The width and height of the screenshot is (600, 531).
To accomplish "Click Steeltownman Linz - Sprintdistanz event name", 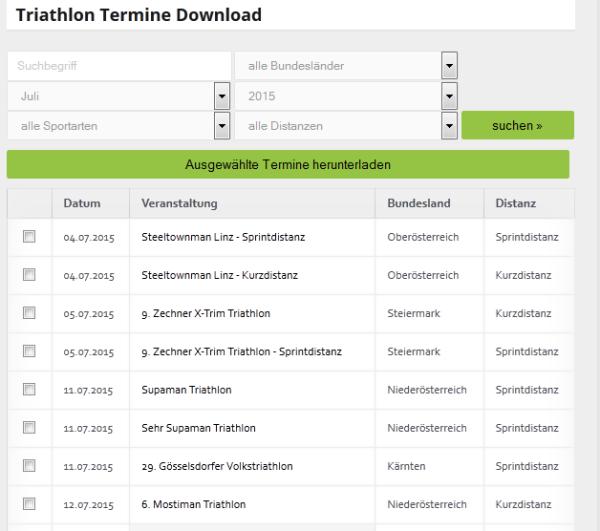I will pos(223,237).
